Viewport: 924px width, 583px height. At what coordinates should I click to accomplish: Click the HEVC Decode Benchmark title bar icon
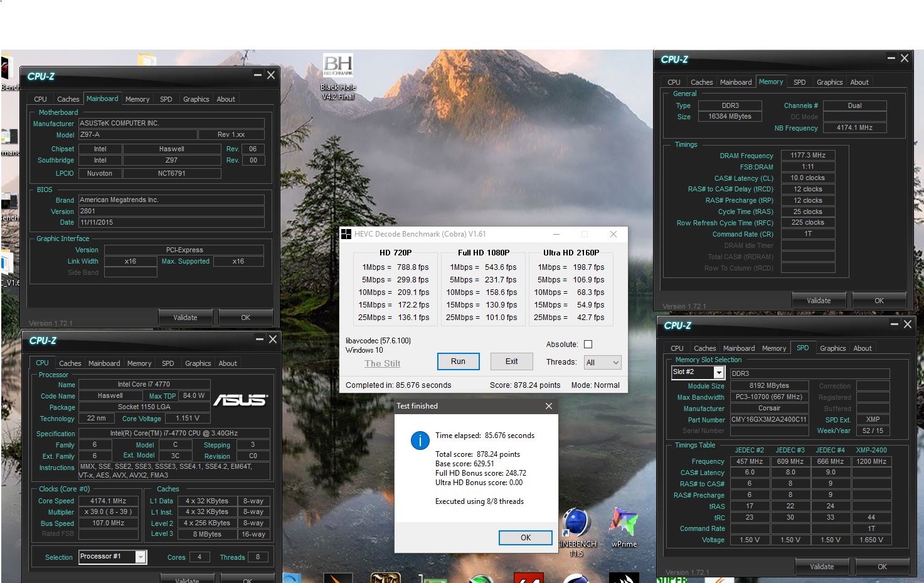[x=346, y=234]
